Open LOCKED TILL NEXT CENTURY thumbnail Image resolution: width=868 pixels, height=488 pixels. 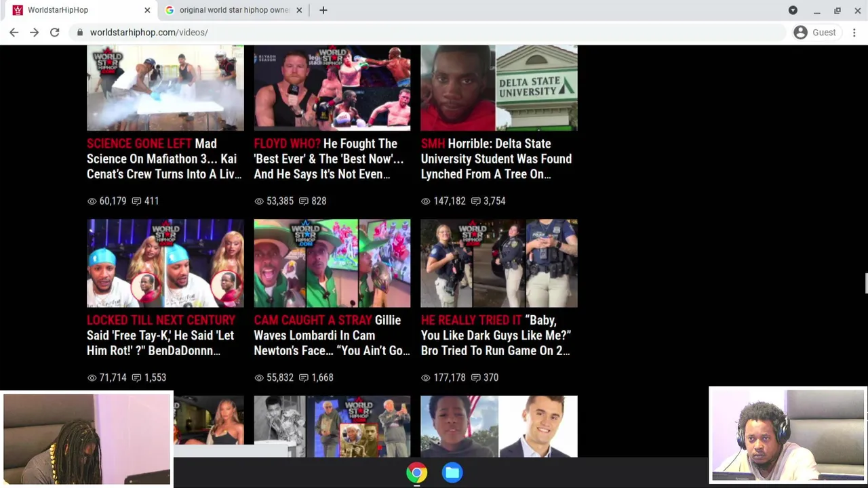click(x=165, y=263)
